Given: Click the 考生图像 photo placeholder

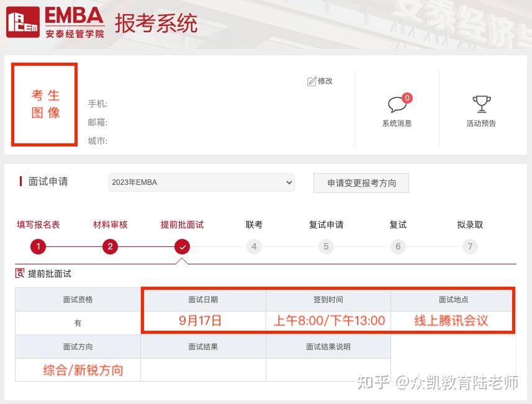Looking at the screenshot, I should [45, 104].
